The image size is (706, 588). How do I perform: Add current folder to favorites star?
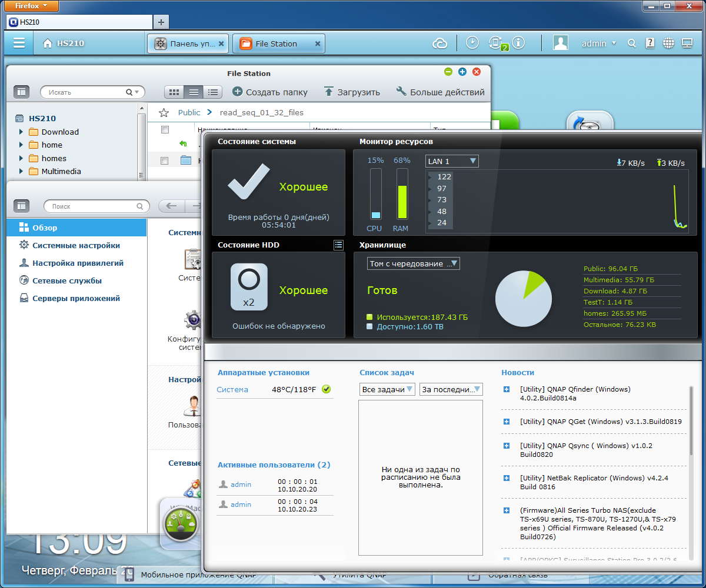(164, 112)
